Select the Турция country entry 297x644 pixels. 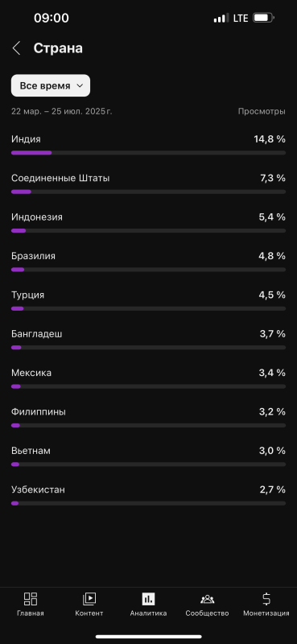coord(148,301)
